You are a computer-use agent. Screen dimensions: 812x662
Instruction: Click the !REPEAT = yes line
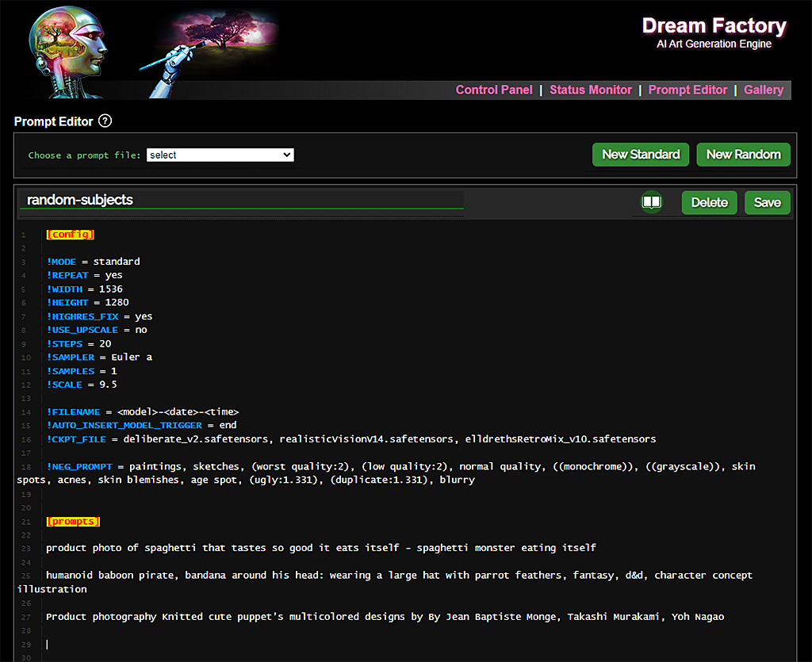[84, 275]
